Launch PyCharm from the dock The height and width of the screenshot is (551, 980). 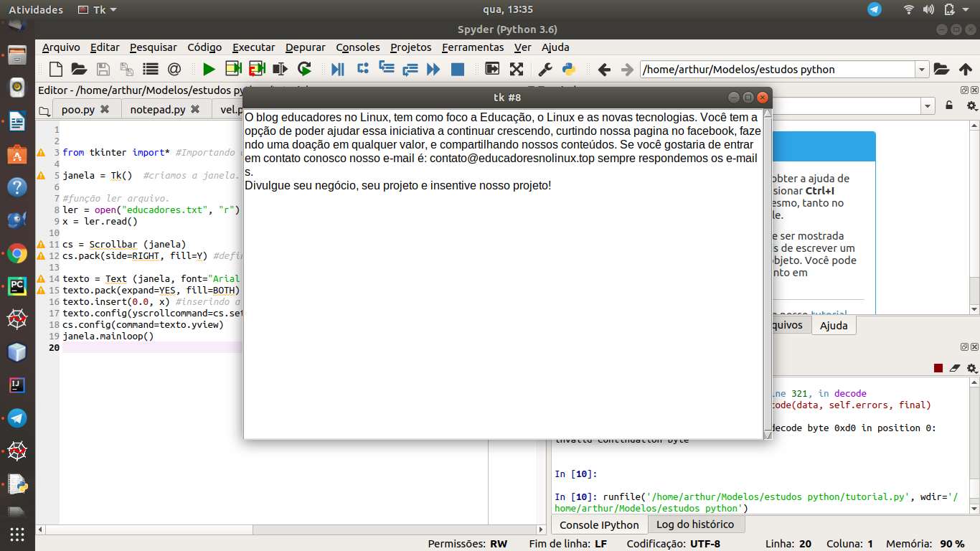point(17,286)
